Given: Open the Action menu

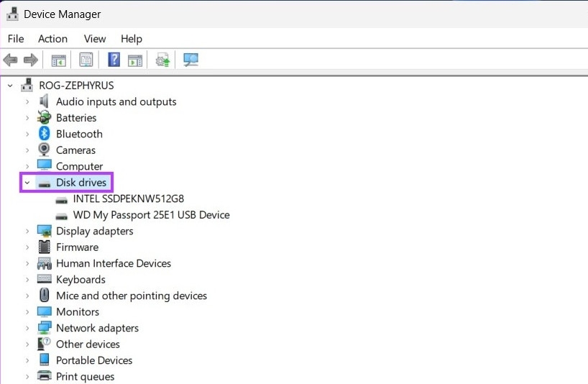Looking at the screenshot, I should point(53,39).
